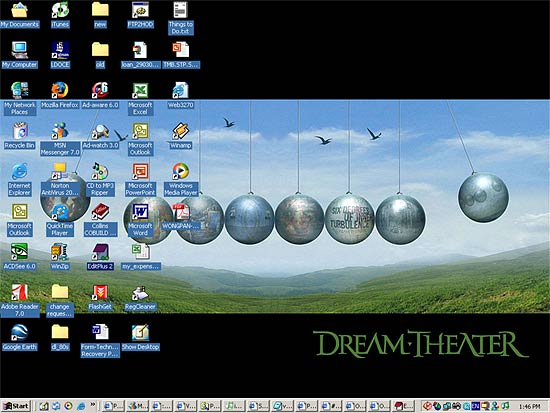Open the RegCleaner desktop icon
Viewport: 550px width, 413px height.
coord(140,297)
